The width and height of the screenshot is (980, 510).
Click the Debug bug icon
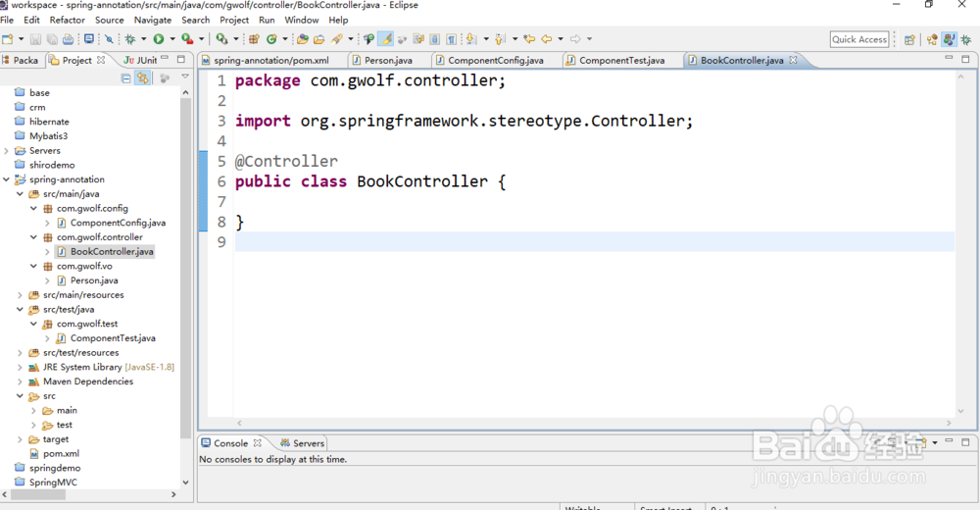130,39
